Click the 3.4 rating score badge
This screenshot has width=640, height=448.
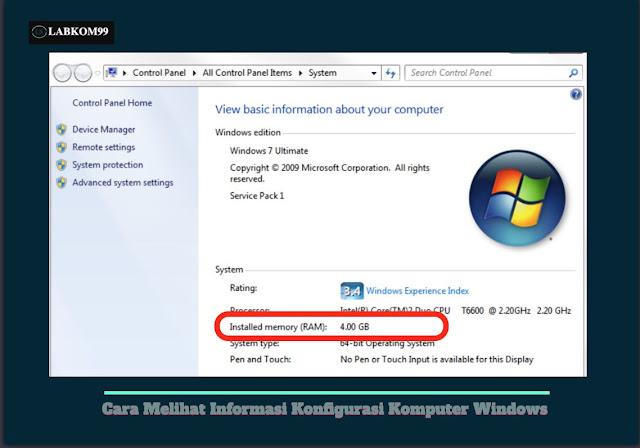tap(352, 291)
